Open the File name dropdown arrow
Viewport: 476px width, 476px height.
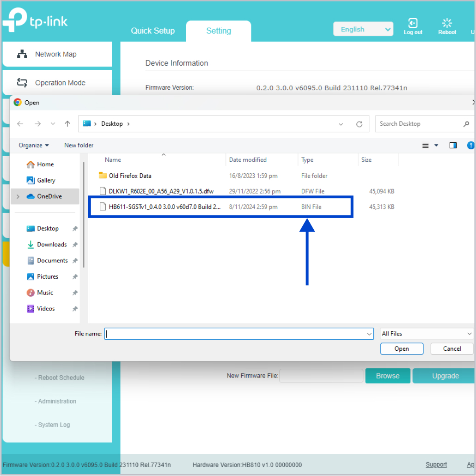[x=369, y=334]
